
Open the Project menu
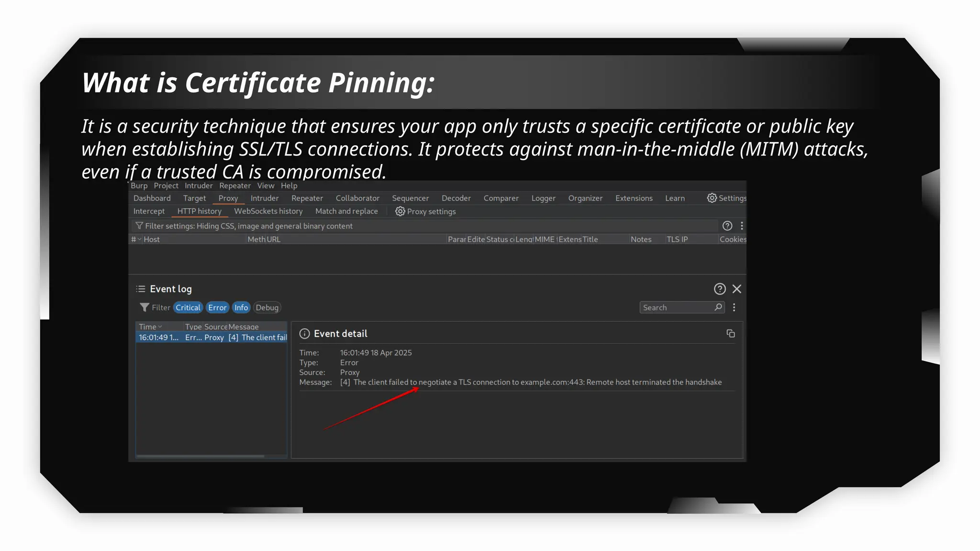click(166, 186)
